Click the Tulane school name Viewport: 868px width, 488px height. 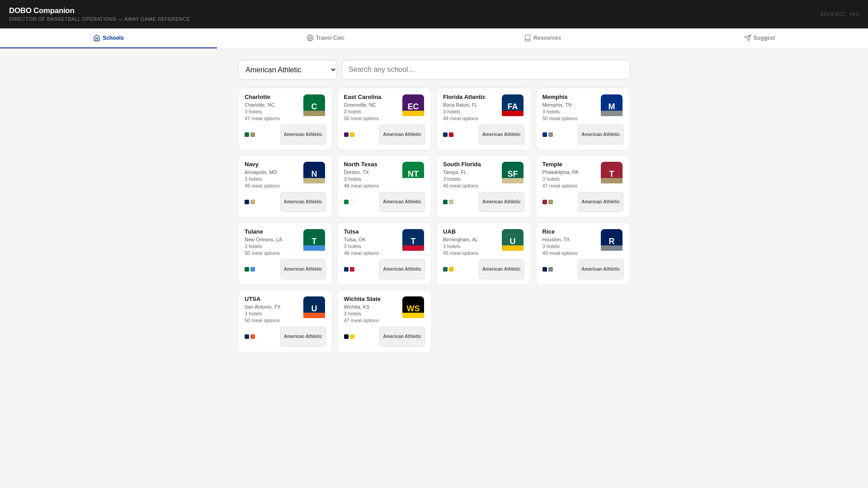click(254, 232)
